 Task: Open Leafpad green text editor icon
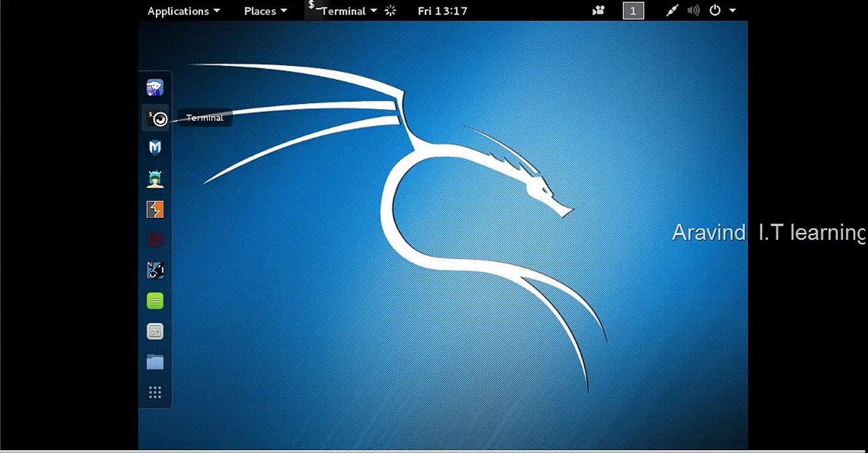click(x=155, y=301)
